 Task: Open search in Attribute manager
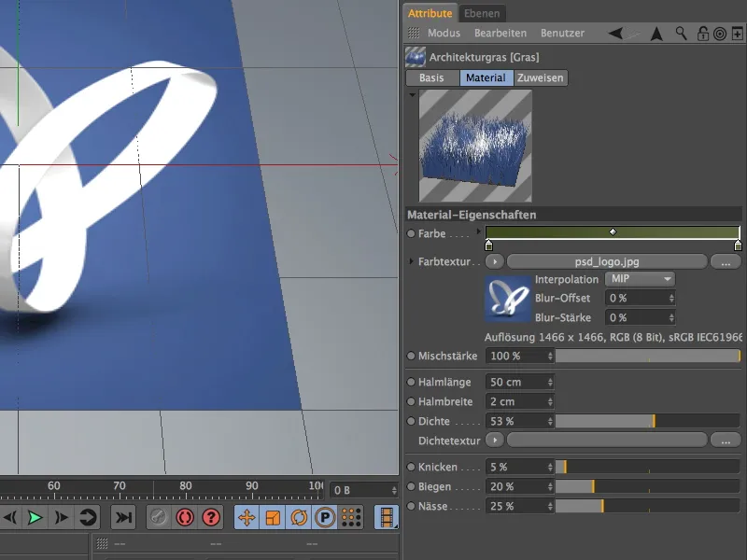click(x=682, y=34)
